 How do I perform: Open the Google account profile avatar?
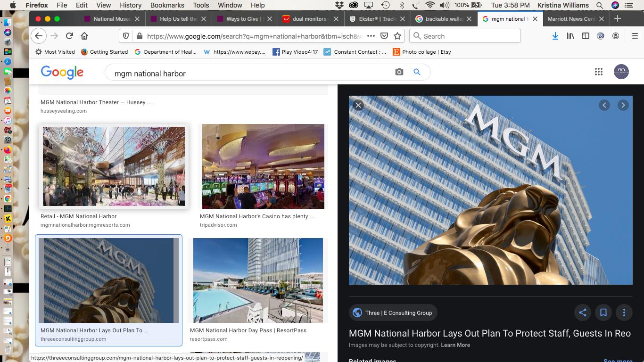coord(621,72)
